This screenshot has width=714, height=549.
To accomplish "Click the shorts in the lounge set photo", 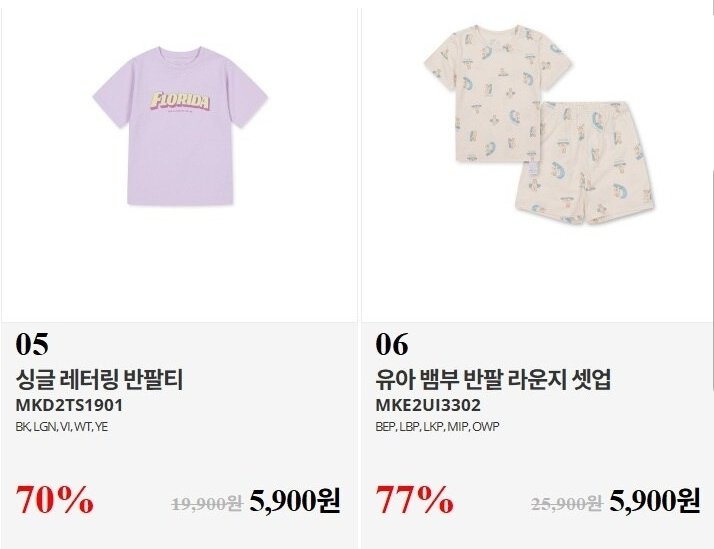I will point(568,170).
